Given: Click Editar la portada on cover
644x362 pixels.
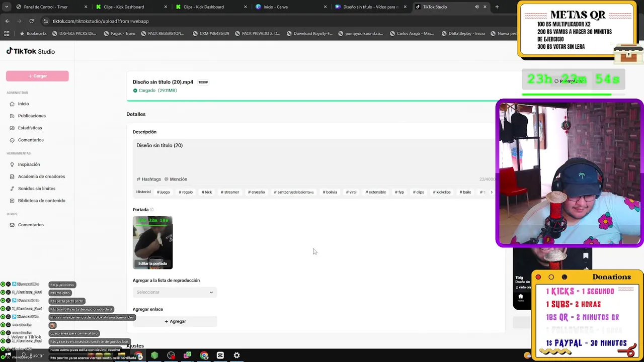Looking at the screenshot, I should click(x=152, y=263).
